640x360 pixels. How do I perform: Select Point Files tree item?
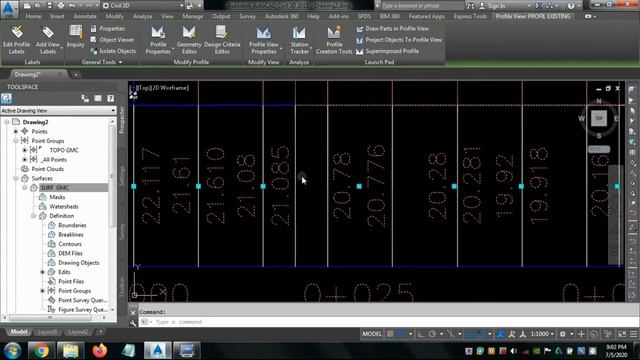[71, 282]
